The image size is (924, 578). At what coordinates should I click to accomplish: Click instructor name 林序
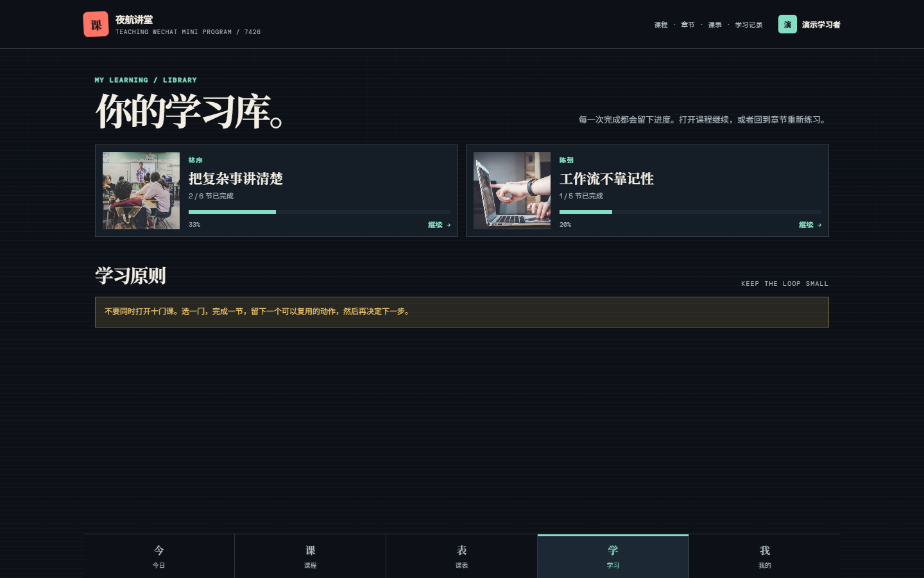point(196,160)
